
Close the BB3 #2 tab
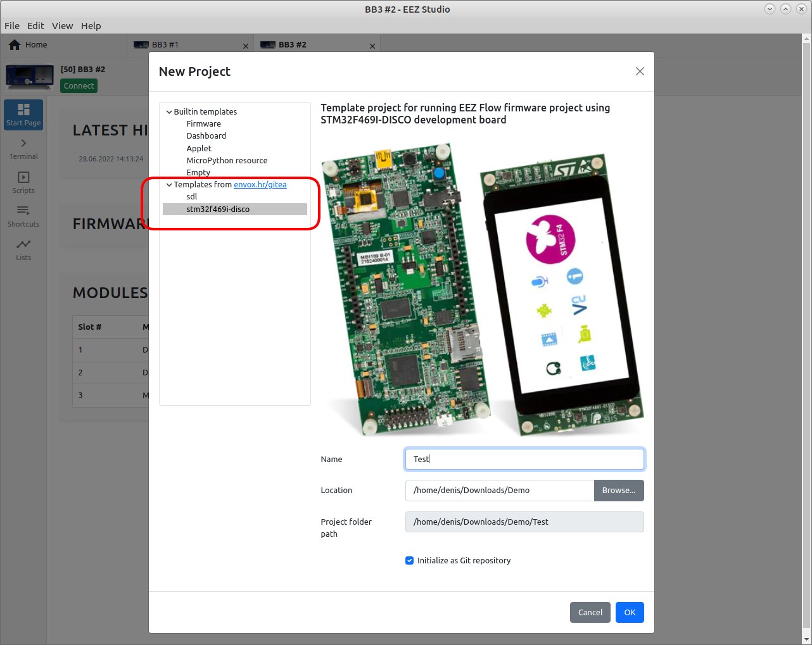coord(372,46)
